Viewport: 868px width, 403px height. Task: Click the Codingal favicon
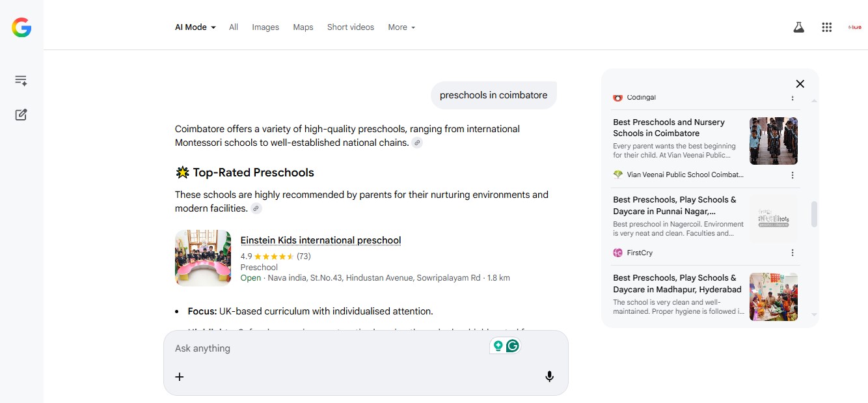(618, 98)
